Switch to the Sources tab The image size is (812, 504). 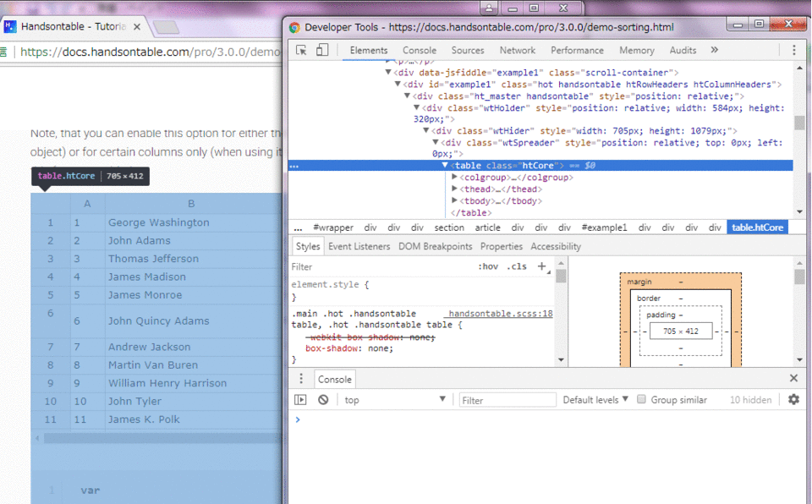click(x=468, y=50)
